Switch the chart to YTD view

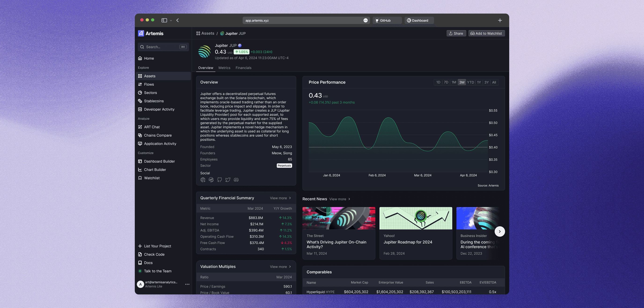[x=471, y=82]
